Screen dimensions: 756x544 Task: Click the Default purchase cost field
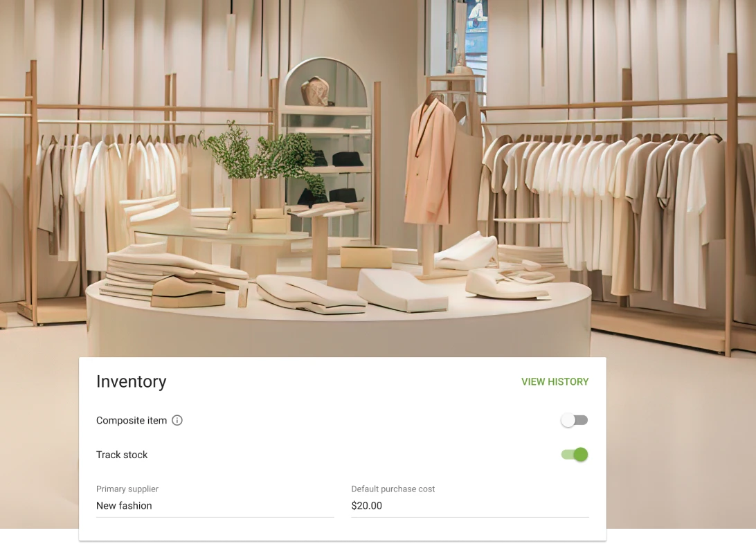[469, 505]
